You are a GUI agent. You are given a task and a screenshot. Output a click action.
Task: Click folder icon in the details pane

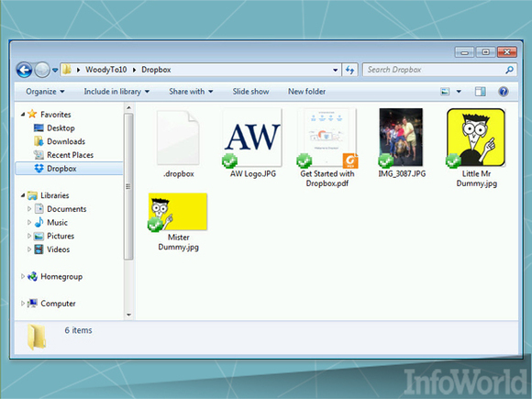[x=37, y=337]
